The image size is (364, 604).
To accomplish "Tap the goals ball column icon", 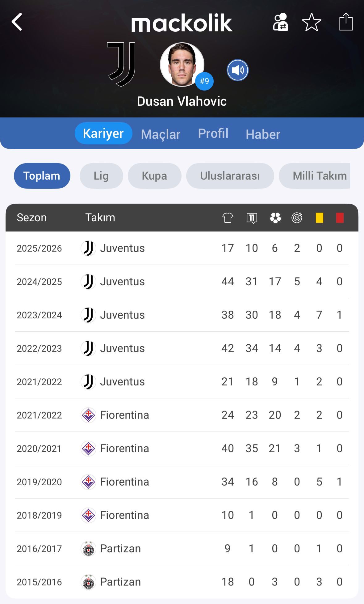I will tap(275, 218).
